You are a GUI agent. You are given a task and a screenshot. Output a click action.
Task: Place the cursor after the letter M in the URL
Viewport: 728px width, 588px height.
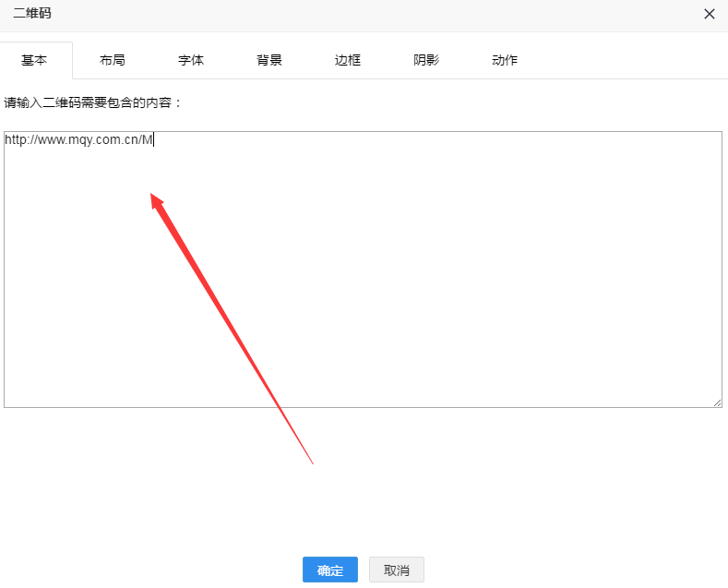coord(153,140)
